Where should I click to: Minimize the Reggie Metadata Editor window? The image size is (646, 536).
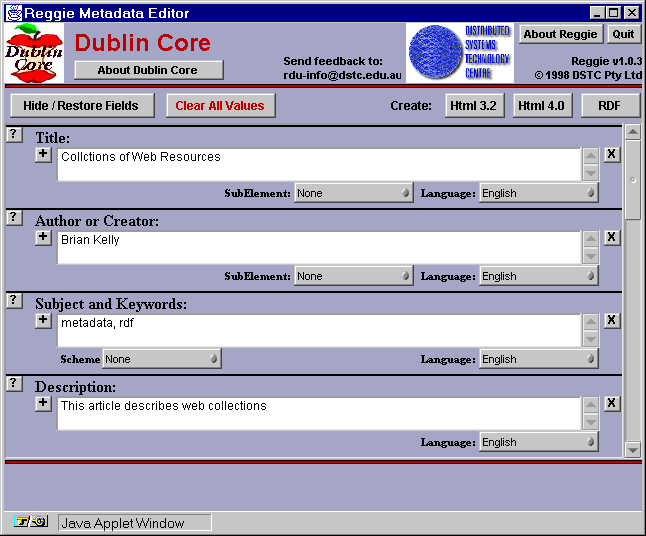pos(597,13)
